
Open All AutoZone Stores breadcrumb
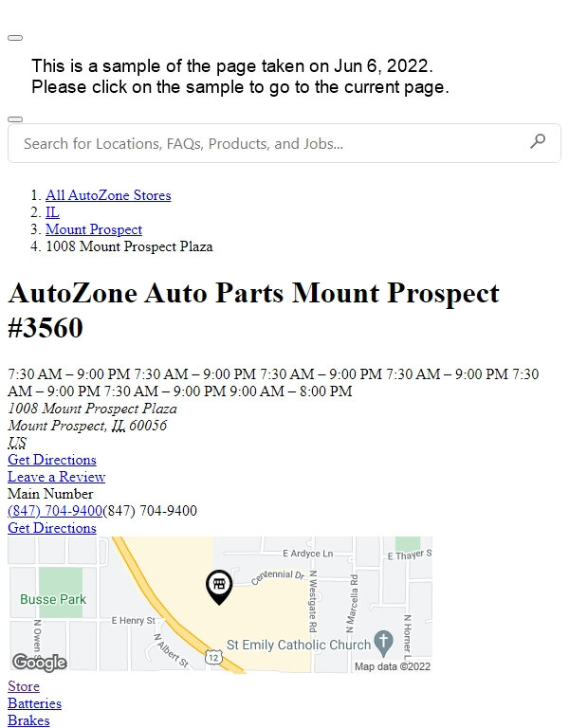pyautogui.click(x=108, y=195)
